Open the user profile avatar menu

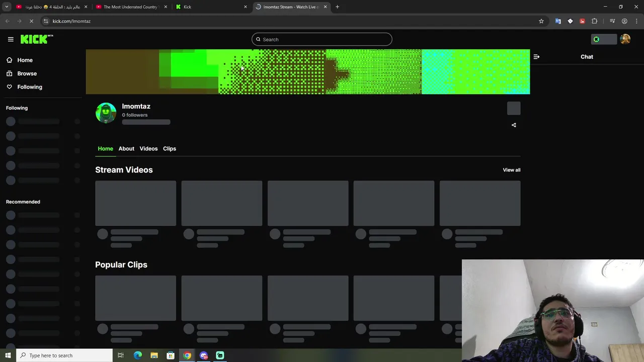click(625, 39)
